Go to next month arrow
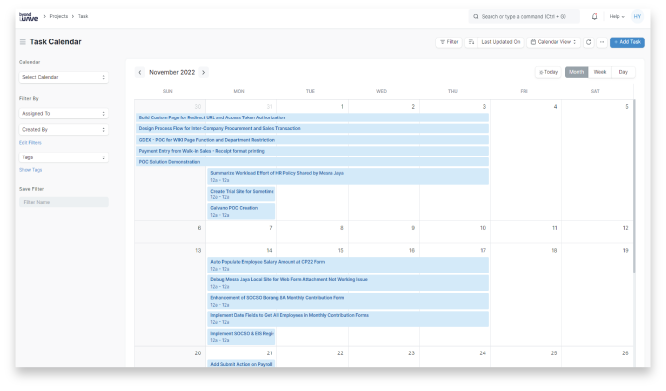The width and height of the screenshot is (666, 391). pyautogui.click(x=203, y=73)
